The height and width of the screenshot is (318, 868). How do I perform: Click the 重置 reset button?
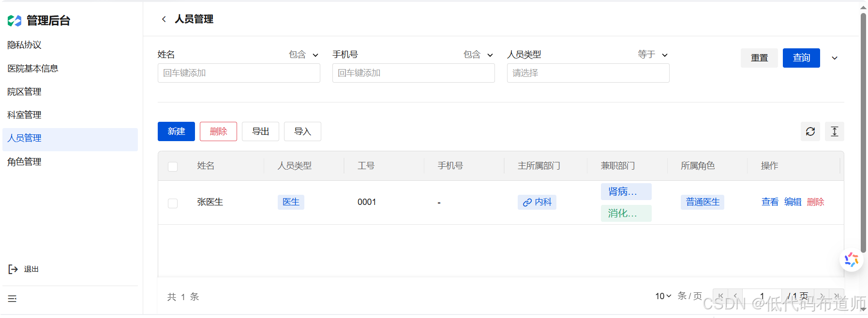(x=759, y=58)
